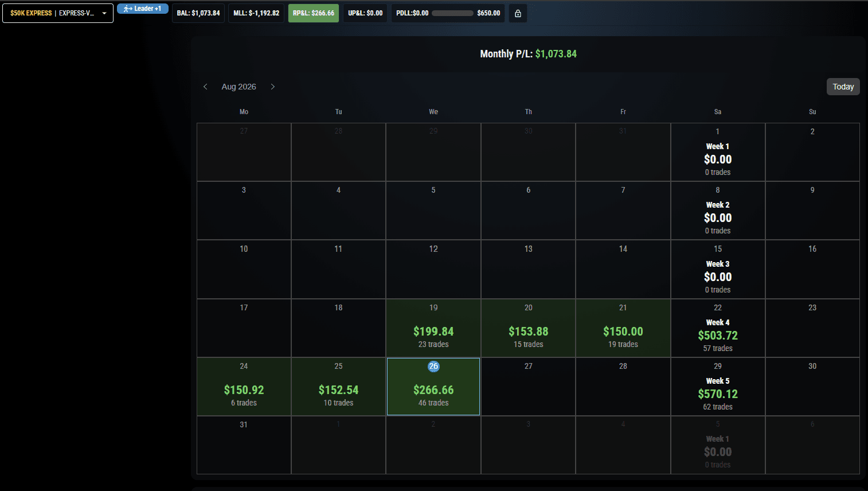Click the RP&L: $266.66 indicator
Viewport: 868px width, 491px height.
tap(314, 13)
